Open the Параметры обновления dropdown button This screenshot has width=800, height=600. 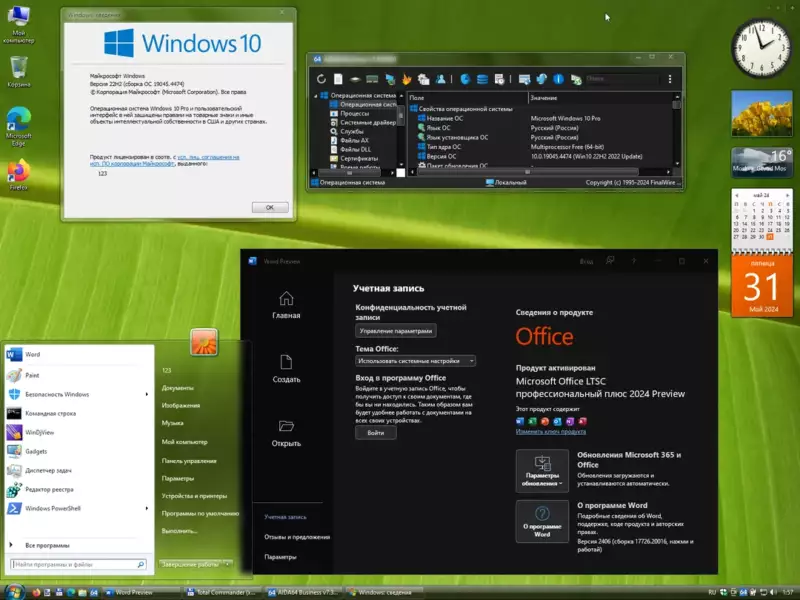[x=542, y=470]
